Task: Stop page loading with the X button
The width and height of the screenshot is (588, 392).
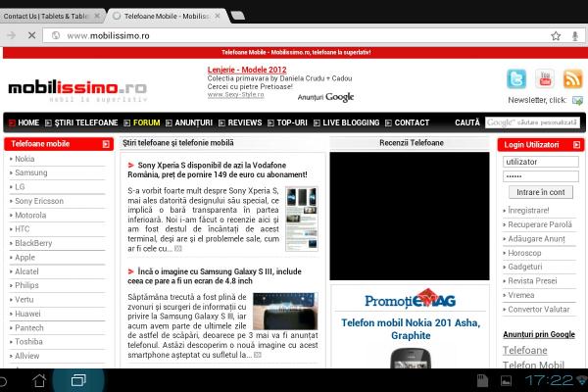Action: [x=32, y=35]
